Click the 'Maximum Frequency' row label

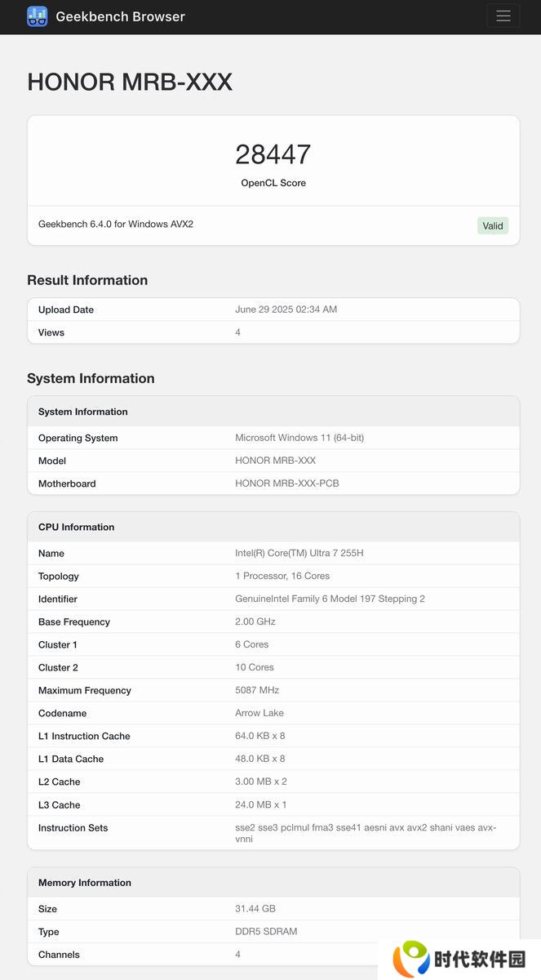pos(85,690)
